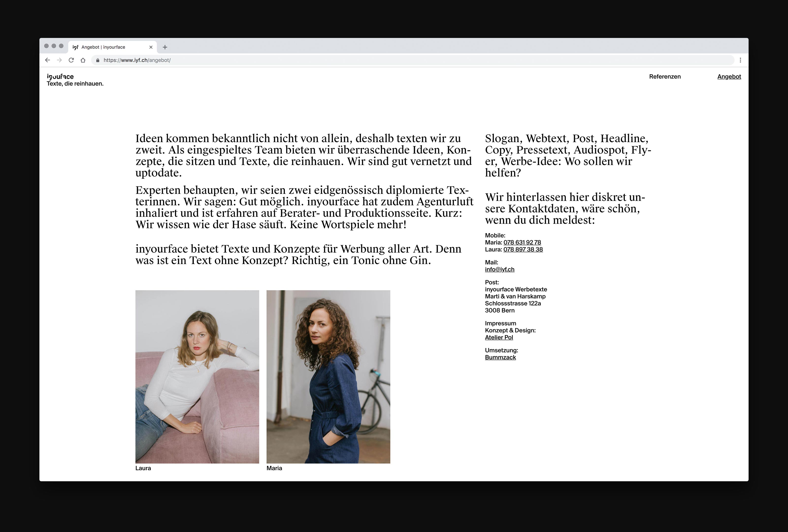Open Referenzen navigation item
This screenshot has width=788, height=532.
click(665, 77)
